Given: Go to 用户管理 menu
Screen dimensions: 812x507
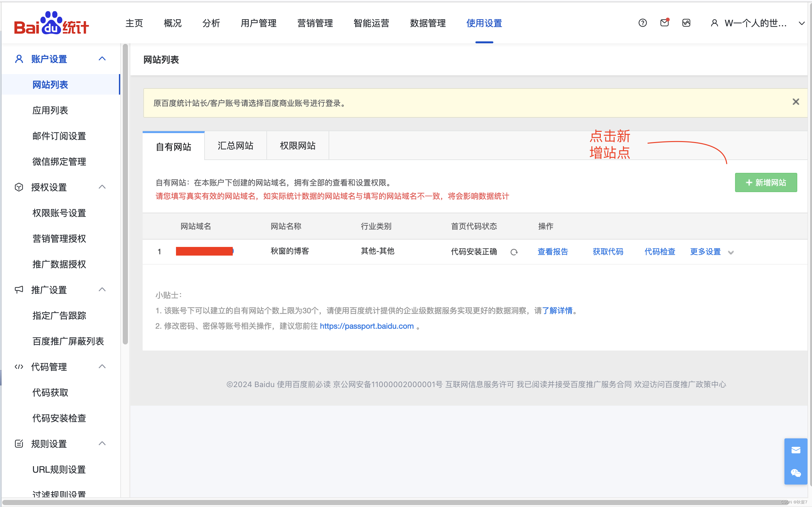Looking at the screenshot, I should tap(258, 23).
